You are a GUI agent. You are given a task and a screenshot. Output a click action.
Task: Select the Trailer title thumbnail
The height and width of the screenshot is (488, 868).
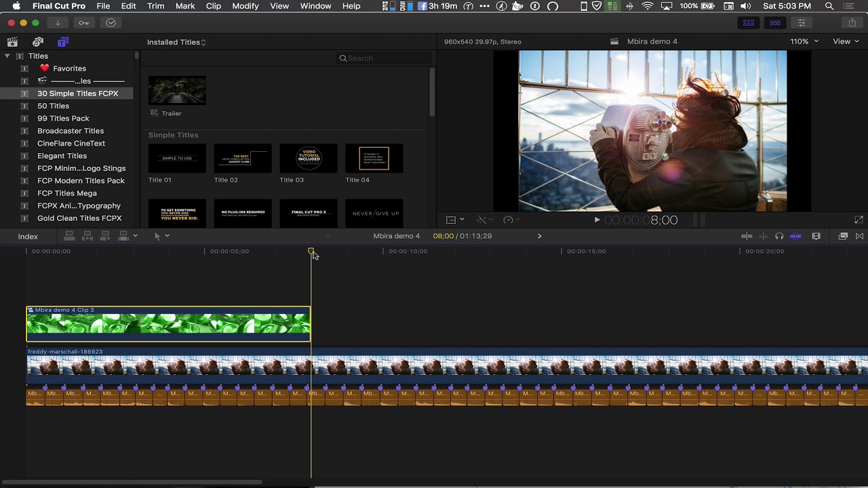coord(177,90)
